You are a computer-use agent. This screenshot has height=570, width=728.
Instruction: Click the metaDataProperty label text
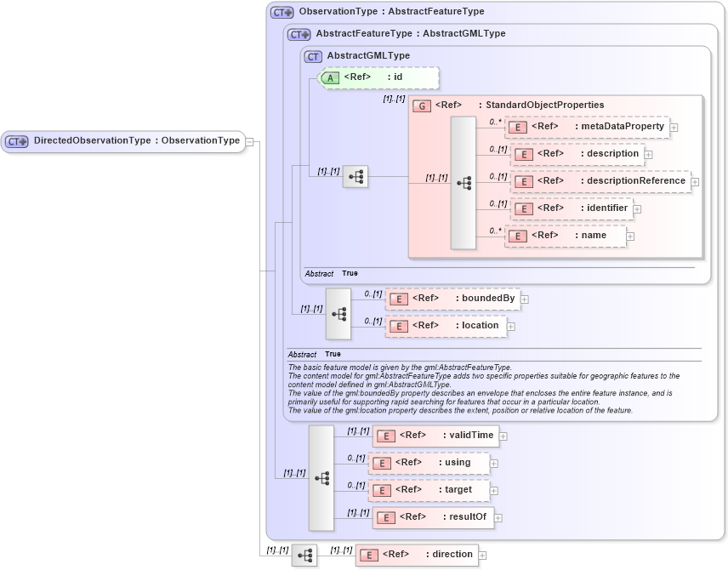[623, 127]
